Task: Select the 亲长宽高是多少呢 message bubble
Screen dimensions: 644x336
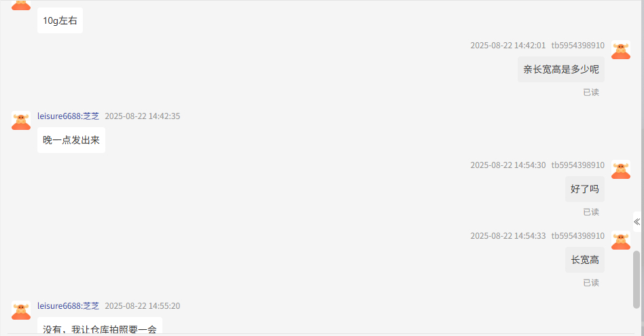Action: [561, 69]
